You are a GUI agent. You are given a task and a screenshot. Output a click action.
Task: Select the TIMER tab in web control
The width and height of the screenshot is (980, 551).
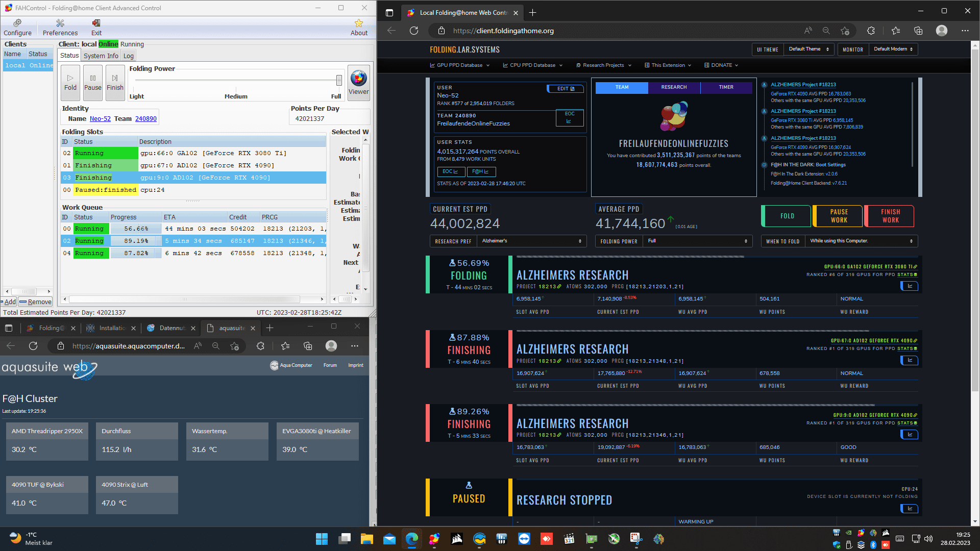[x=726, y=87]
